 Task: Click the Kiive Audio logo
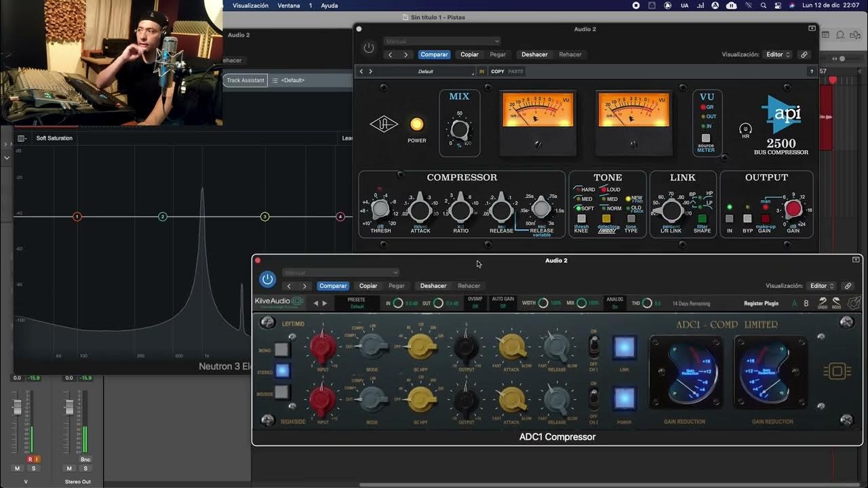pos(279,302)
